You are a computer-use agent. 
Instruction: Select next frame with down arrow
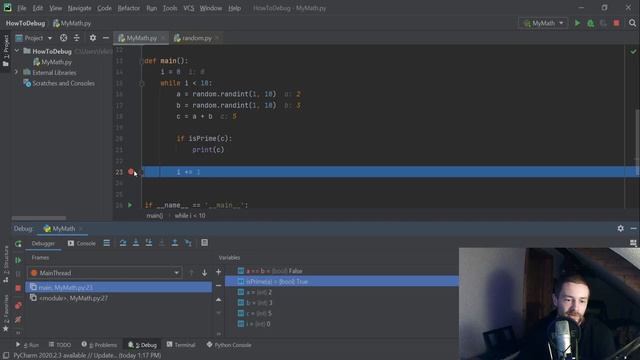(204, 273)
